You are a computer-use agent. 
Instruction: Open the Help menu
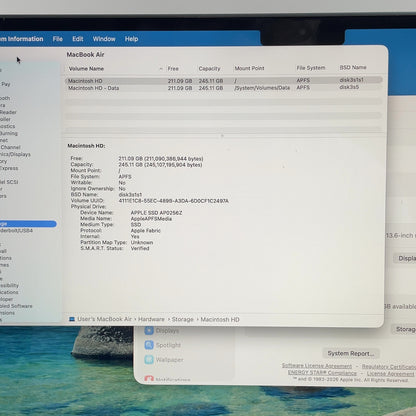click(x=131, y=39)
